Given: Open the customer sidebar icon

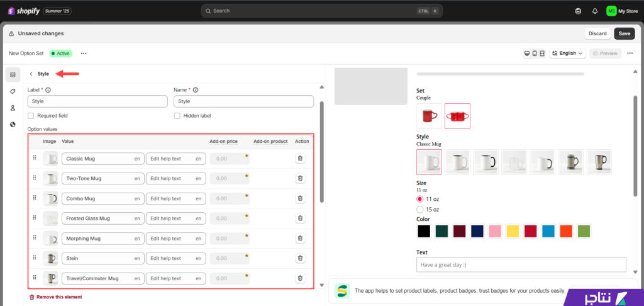Looking at the screenshot, I should [13, 108].
